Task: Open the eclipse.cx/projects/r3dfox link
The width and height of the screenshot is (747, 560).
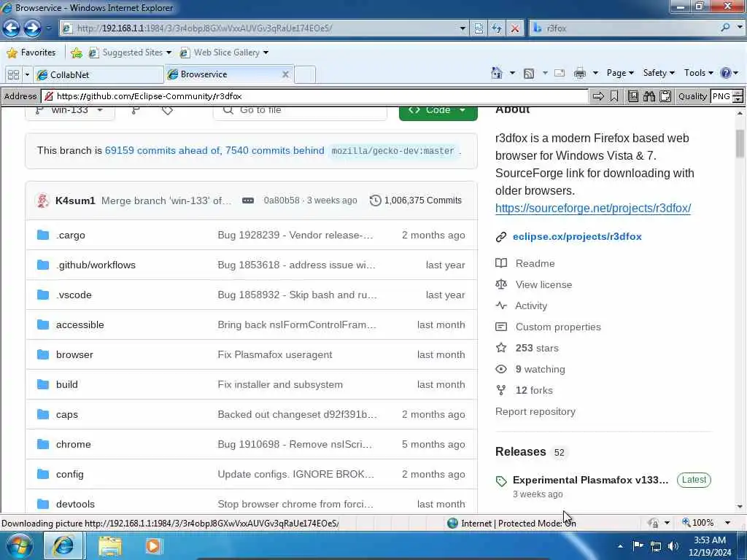Action: pyautogui.click(x=577, y=237)
